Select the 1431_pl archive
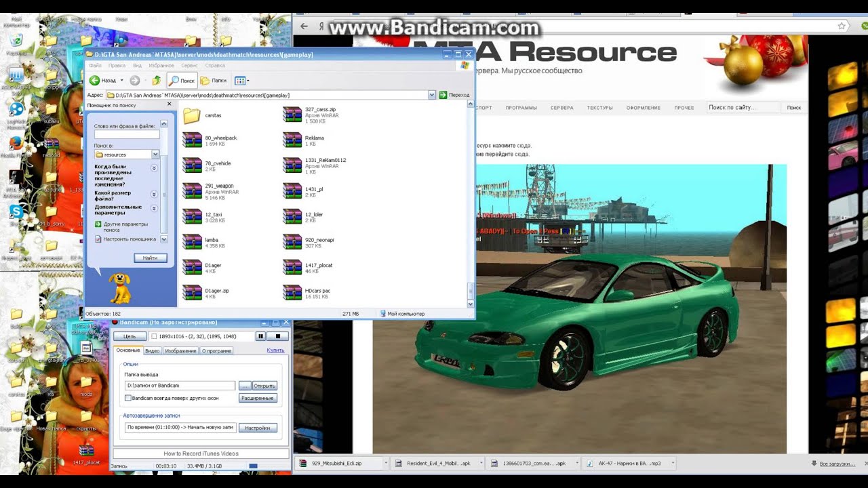Screen dimensions: 868x488 pyautogui.click(x=304, y=192)
